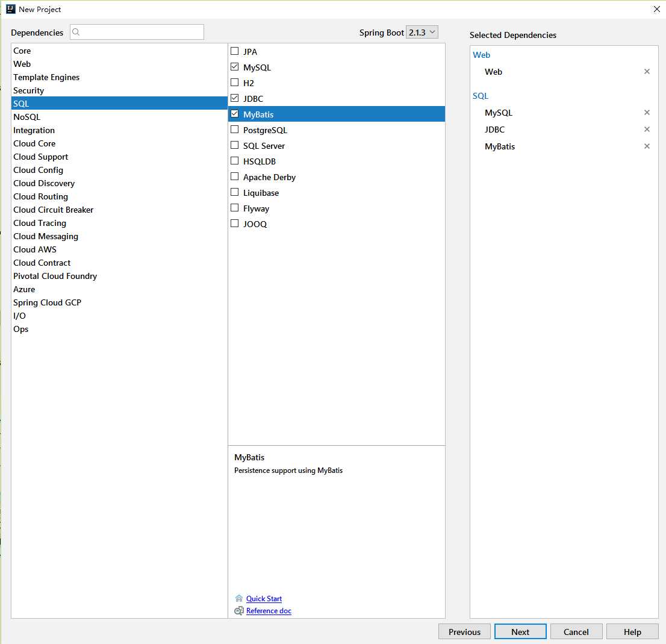
Task: Select Spring Cloud GCP category
Action: click(x=119, y=302)
